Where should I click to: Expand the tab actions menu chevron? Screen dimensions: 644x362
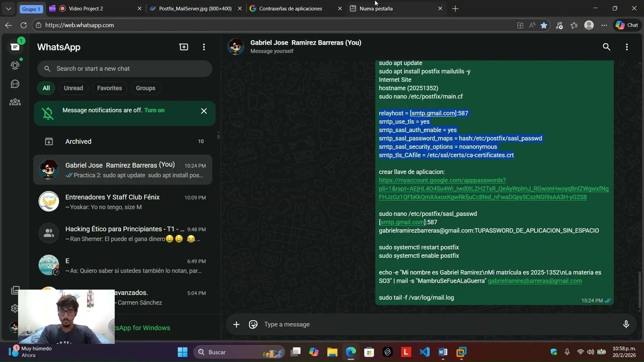coord(8,9)
